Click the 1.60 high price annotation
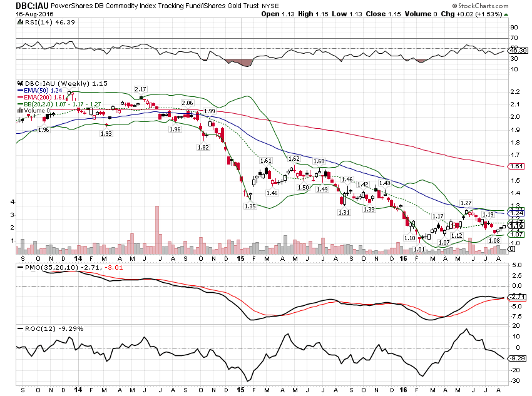The width and height of the screenshot is (532, 396). click(x=319, y=161)
